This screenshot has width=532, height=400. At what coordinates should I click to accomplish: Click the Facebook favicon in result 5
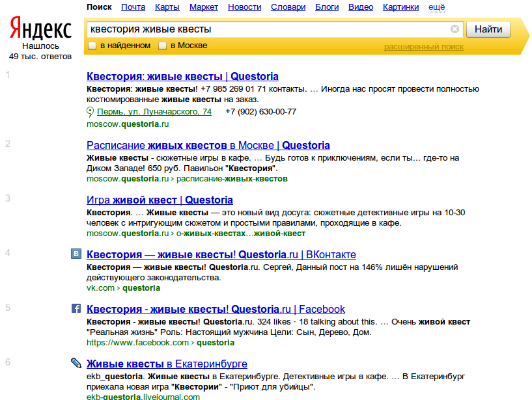pos(76,308)
